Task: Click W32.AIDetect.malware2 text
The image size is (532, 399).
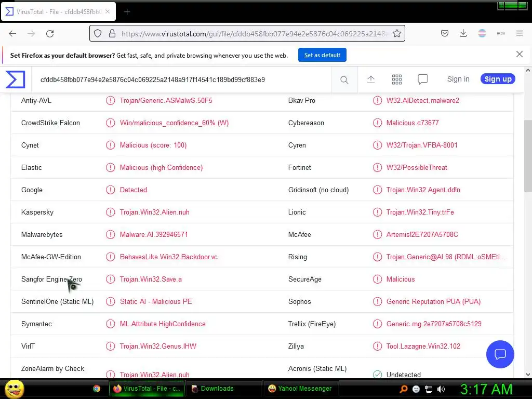Action: tap(422, 100)
